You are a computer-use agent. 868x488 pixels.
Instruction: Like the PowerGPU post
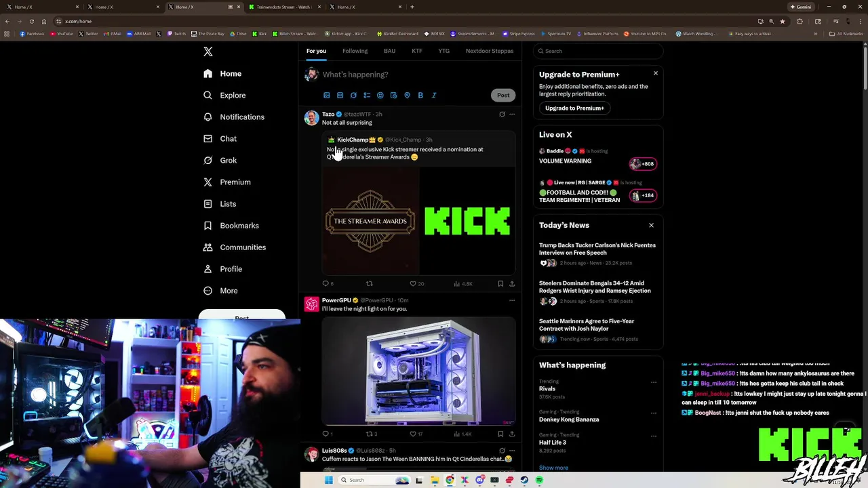[x=416, y=434]
